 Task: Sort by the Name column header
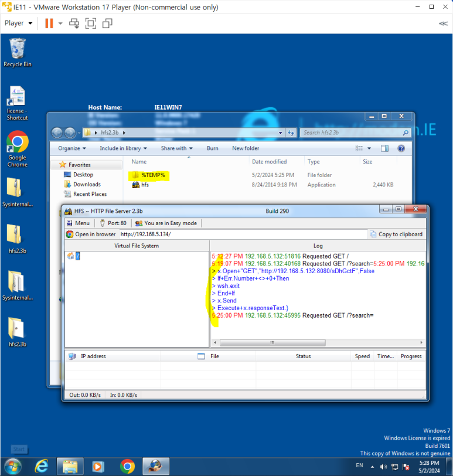click(139, 162)
